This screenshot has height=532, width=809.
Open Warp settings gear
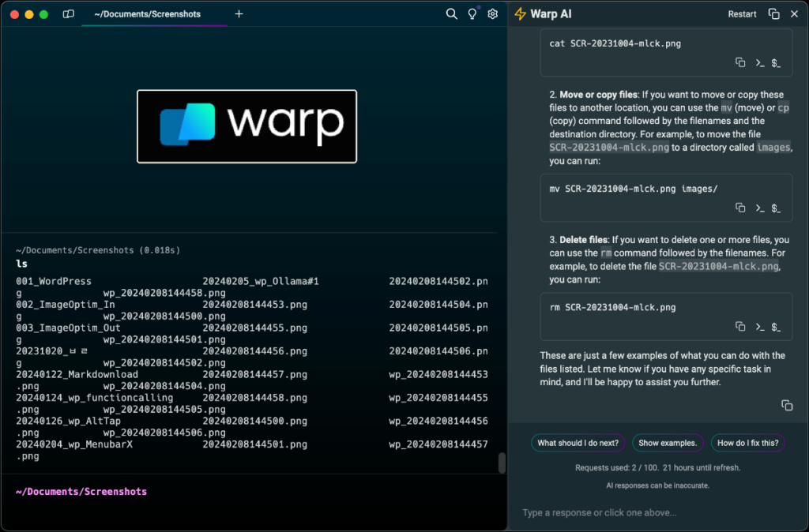[492, 13]
